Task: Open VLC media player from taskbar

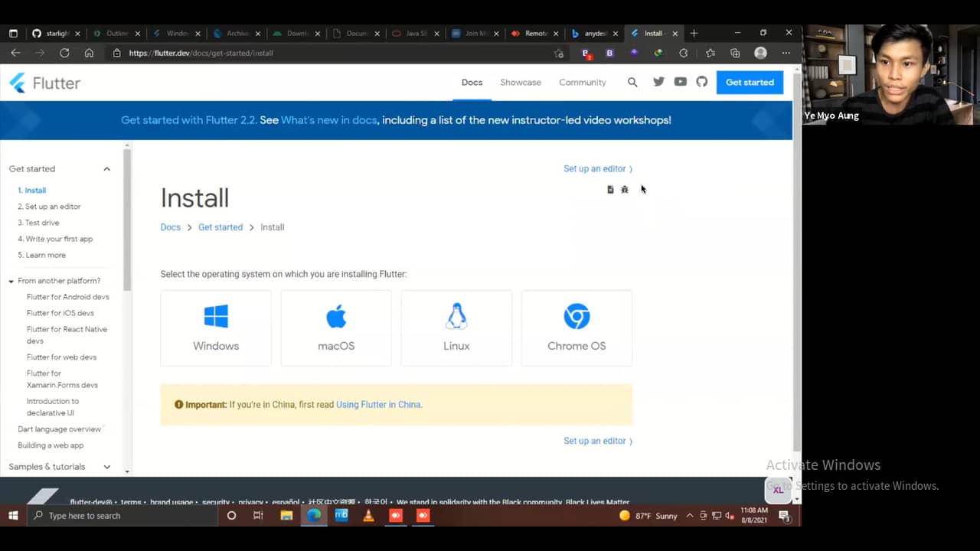Action: click(x=368, y=516)
